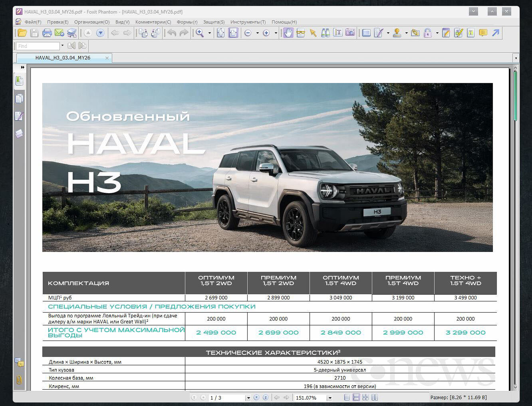This screenshot has width=532, height=406.
Task: Click the Undo curved arrow icon
Action: pyautogui.click(x=172, y=33)
